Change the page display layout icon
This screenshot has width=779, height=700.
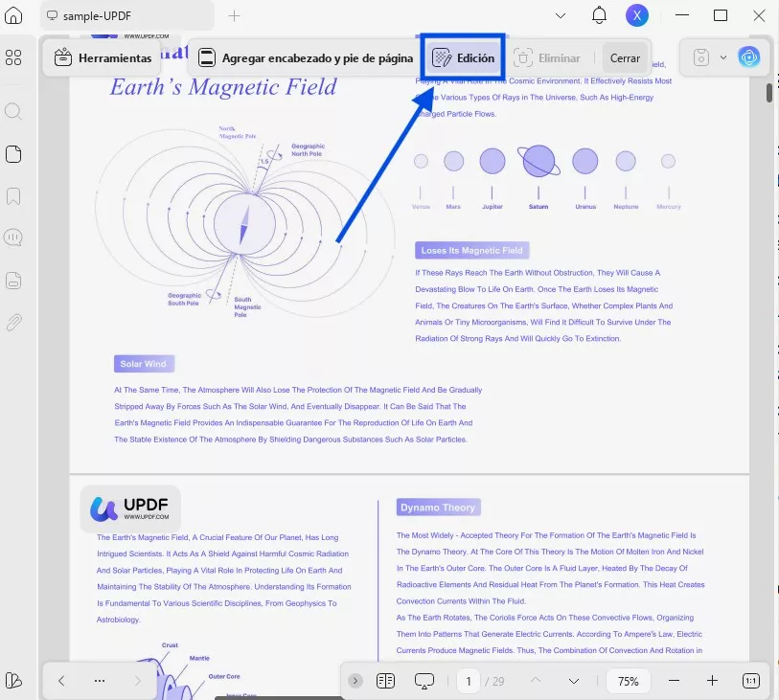[x=385, y=681]
